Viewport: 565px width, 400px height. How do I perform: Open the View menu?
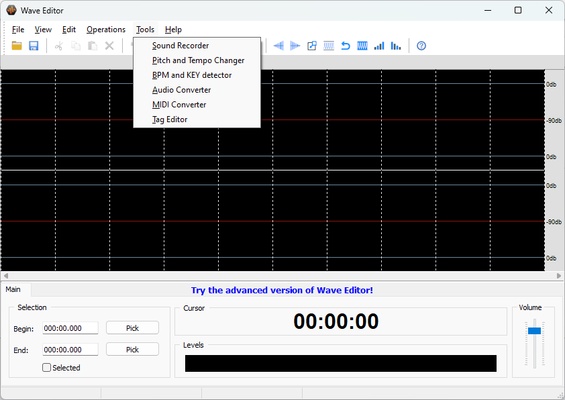click(43, 30)
